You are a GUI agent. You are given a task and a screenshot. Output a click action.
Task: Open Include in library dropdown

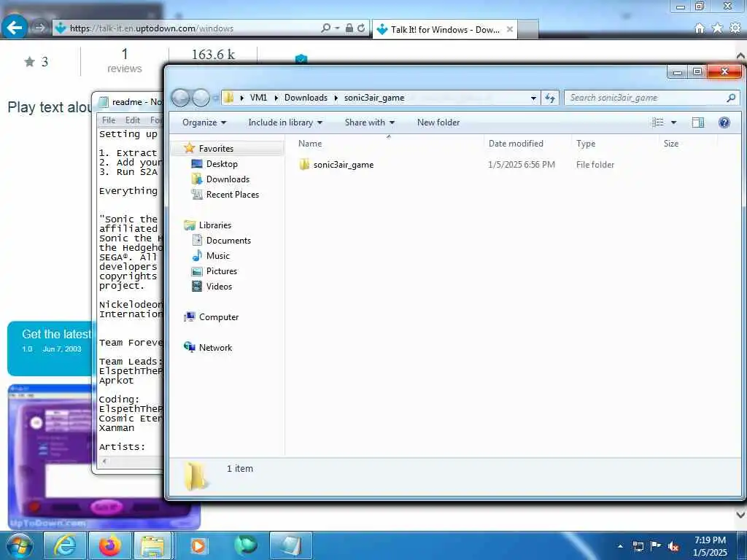(285, 122)
